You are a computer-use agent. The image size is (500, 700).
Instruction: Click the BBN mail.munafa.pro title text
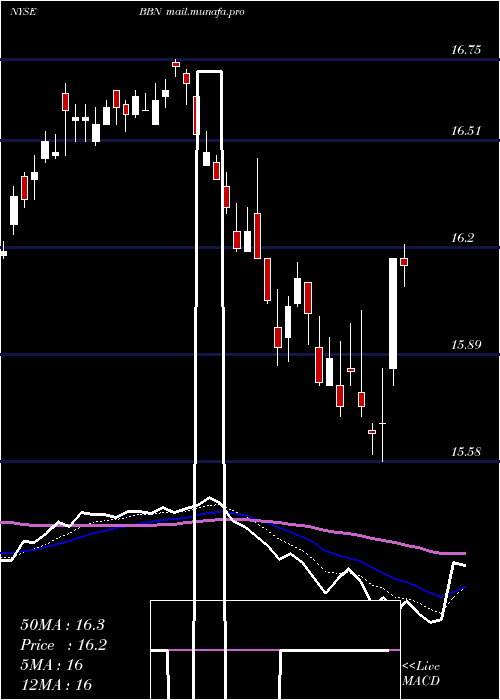[192, 12]
